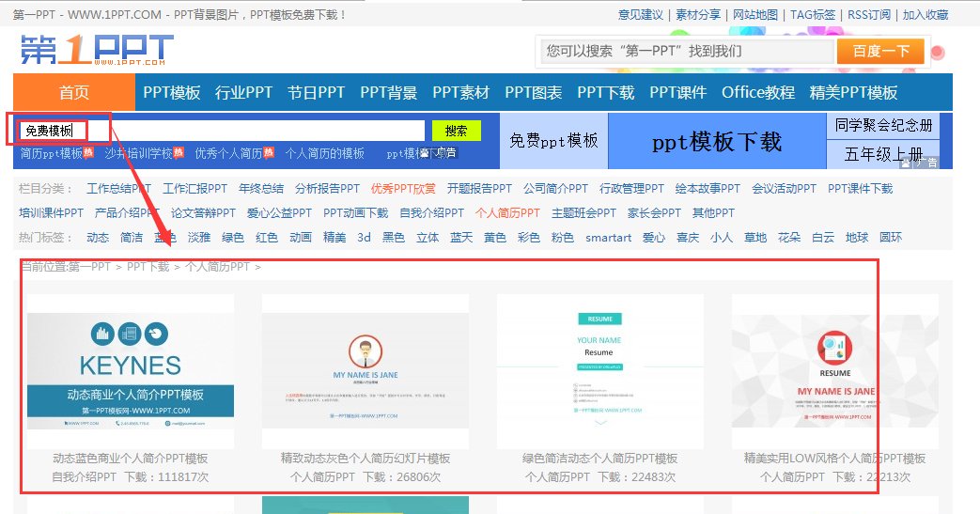Click the green 搜索 button
Viewport: 980px width, 514px height.
point(457,131)
